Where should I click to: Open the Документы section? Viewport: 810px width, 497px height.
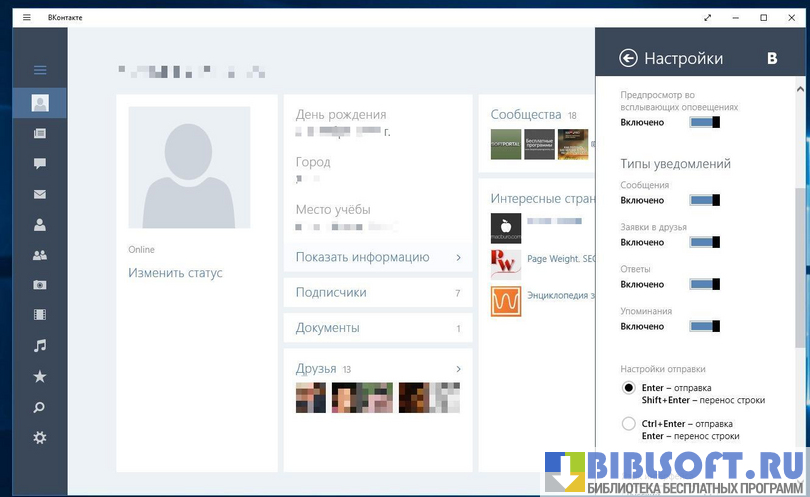[378, 328]
